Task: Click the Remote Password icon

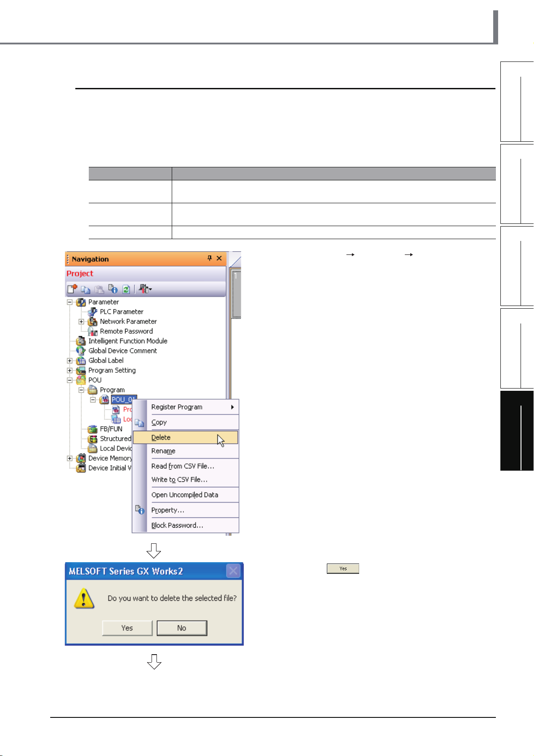Action: [93, 332]
